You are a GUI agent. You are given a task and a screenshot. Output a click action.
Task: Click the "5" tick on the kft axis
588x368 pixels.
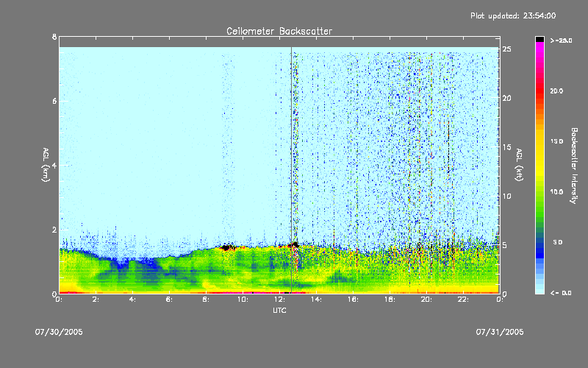coord(505,245)
